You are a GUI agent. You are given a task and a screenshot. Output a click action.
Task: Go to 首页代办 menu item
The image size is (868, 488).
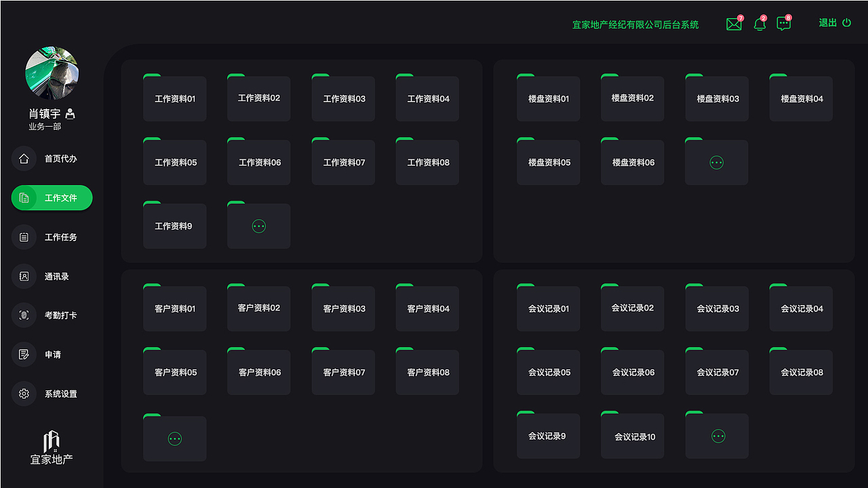(x=52, y=159)
